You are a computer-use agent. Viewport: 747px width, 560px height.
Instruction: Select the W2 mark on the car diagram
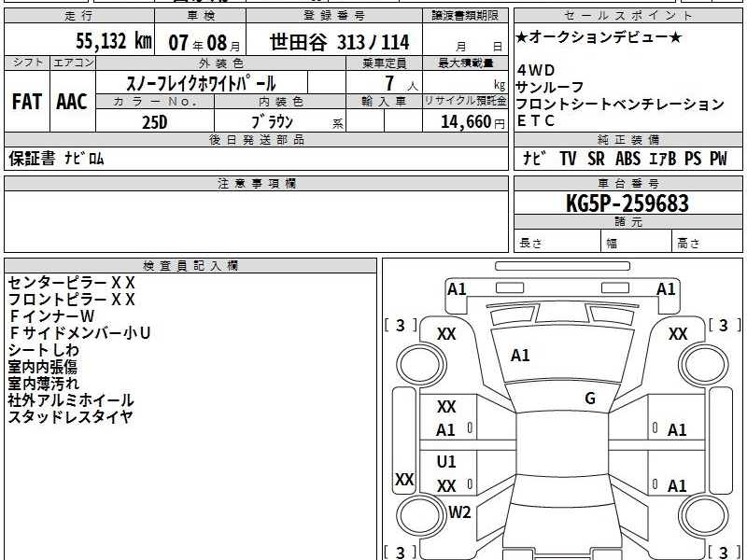tap(459, 512)
